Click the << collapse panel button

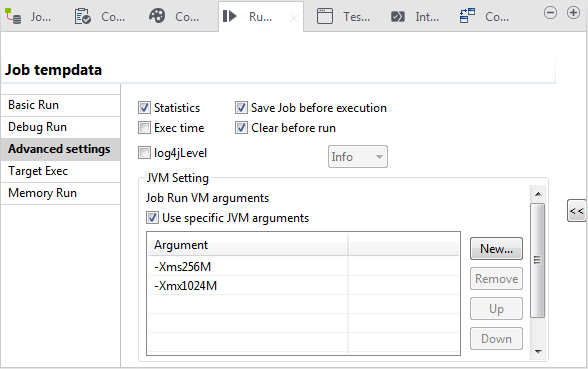[577, 211]
